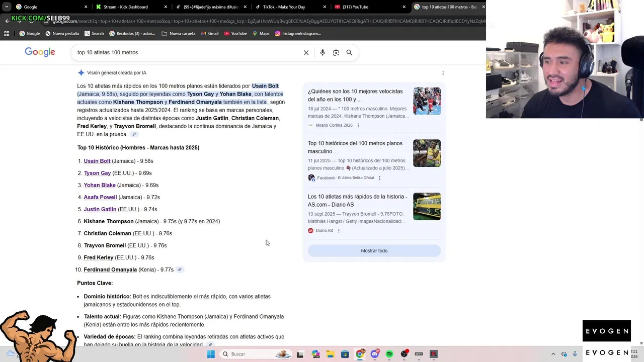
Task: Open the Recibidos (3) bookmark
Action: click(x=132, y=34)
